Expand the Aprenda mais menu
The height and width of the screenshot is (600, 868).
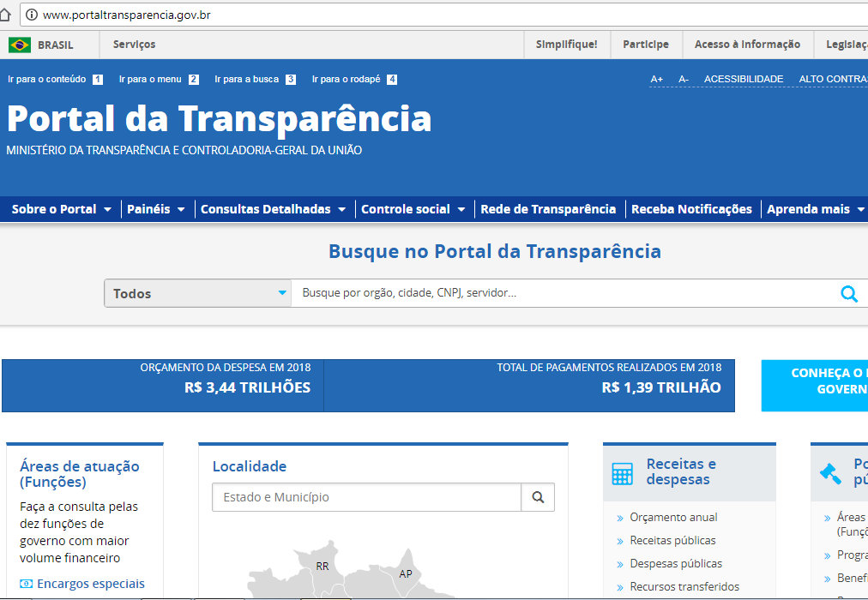click(x=816, y=210)
